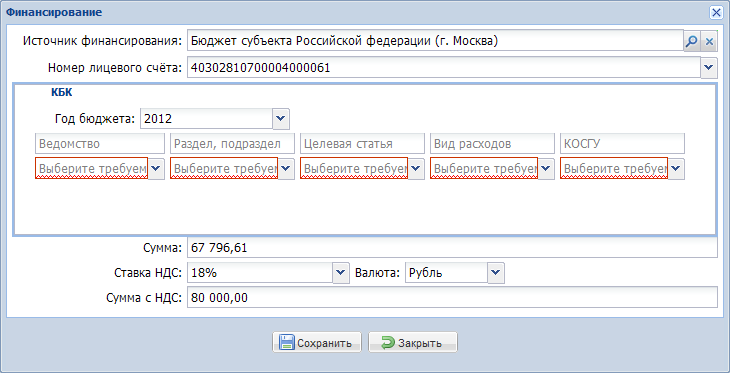Expand the Раздел, подраздел selection dropdown arrow
This screenshot has height=373, width=730.
point(286,169)
